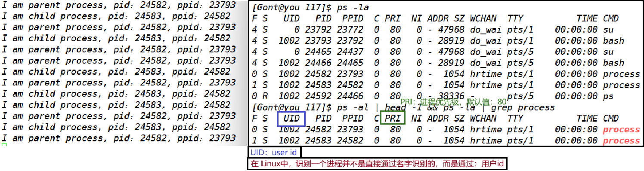Viewport: 644px width, 171px height.
Task: Select the 'UID：user id' annotation label
Action: pos(274,152)
